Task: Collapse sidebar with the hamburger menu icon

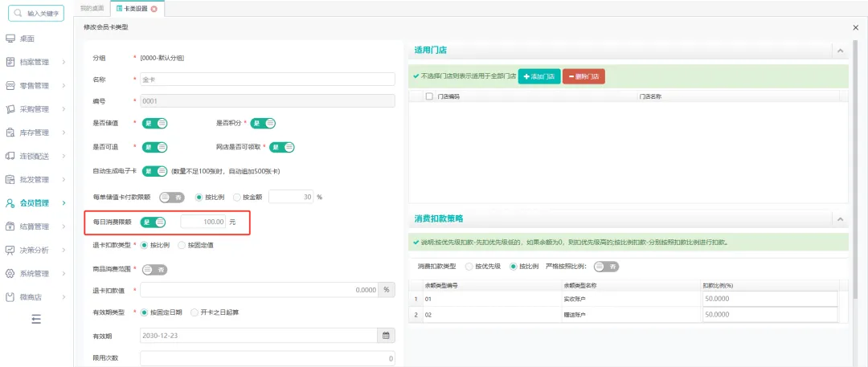Action: click(x=36, y=319)
